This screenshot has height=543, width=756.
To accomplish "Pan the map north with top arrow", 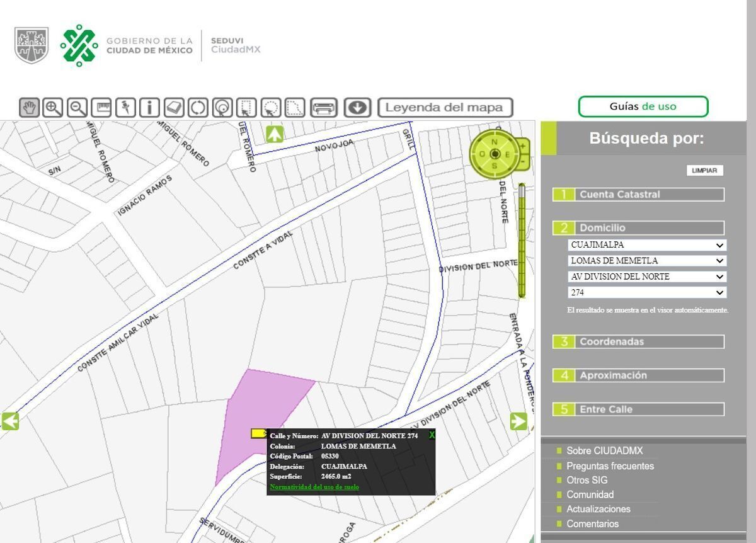I will (275, 134).
